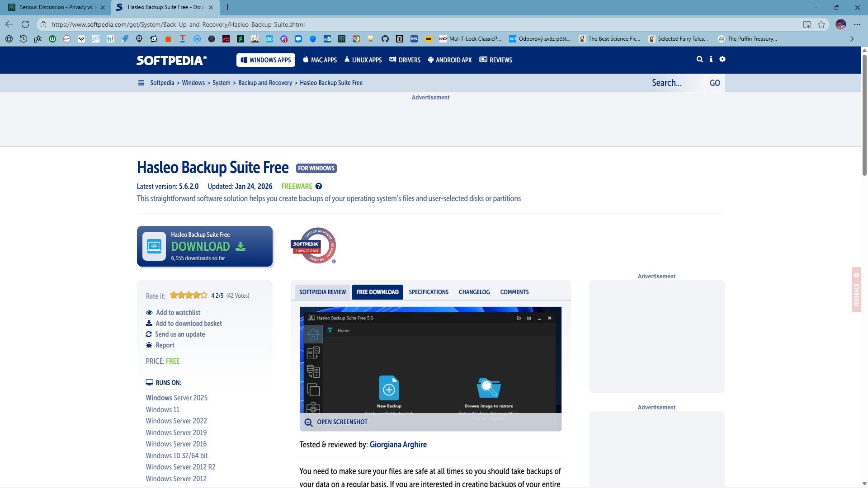Open Mul-T-Lock ClassicP... bookmark

coord(470,39)
